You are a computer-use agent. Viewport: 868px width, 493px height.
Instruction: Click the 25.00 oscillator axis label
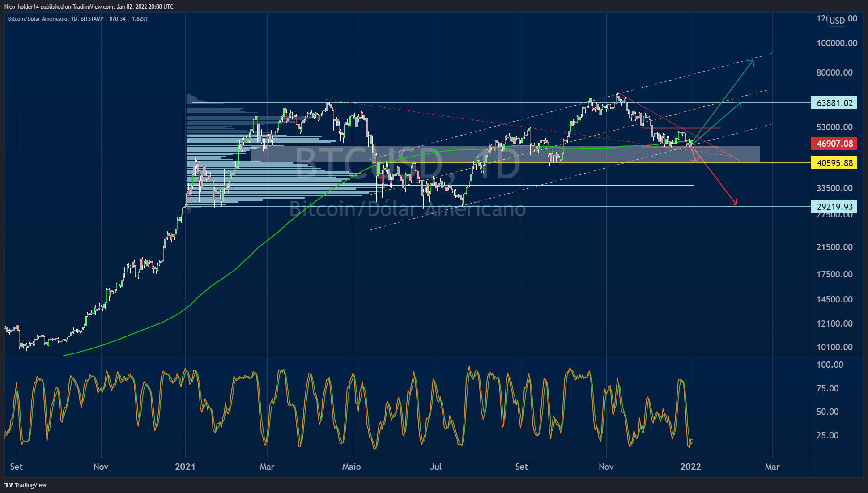tap(827, 435)
